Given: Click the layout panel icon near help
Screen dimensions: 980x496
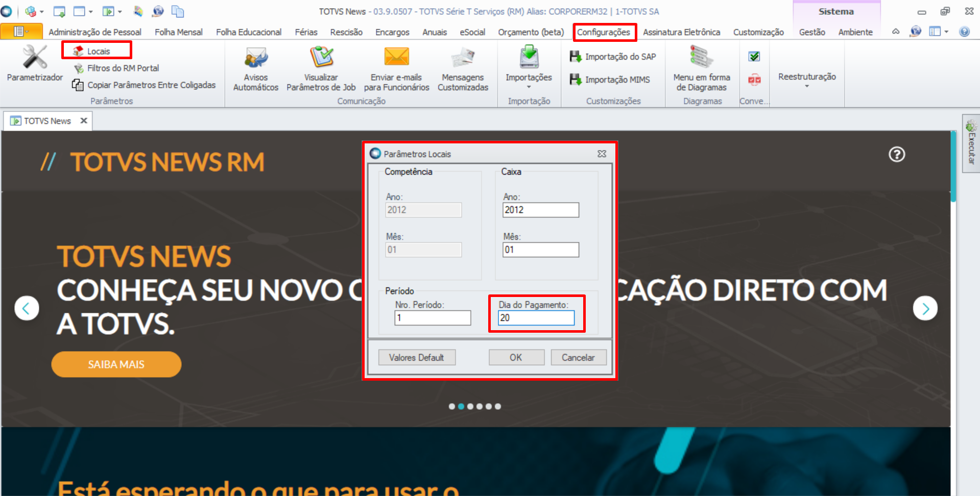Looking at the screenshot, I should [935, 32].
